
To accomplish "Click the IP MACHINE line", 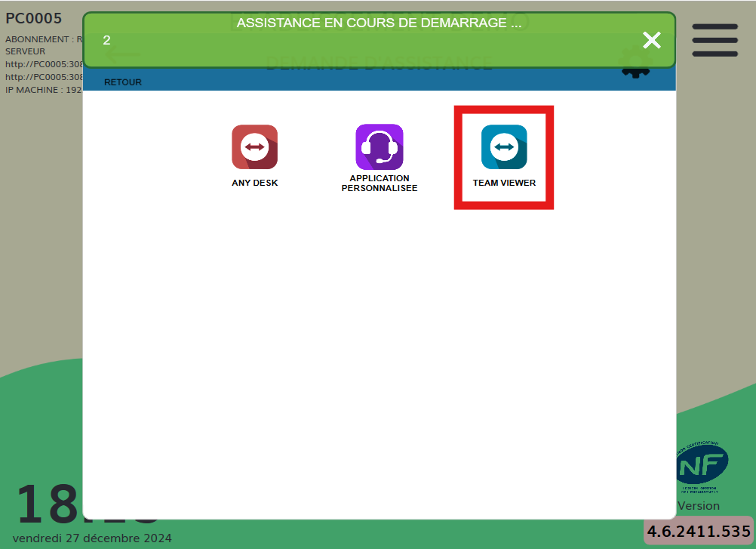I will pyautogui.click(x=44, y=90).
